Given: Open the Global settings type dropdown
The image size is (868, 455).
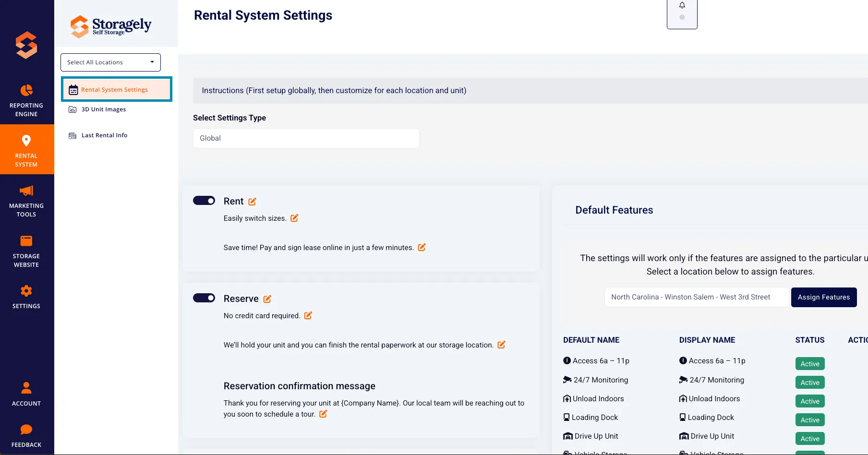Looking at the screenshot, I should [x=306, y=138].
